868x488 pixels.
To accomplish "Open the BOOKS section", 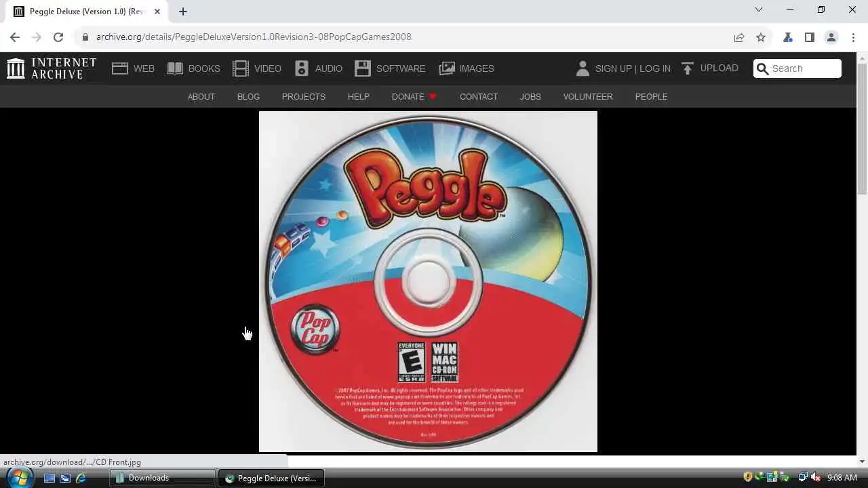I will pyautogui.click(x=193, y=68).
